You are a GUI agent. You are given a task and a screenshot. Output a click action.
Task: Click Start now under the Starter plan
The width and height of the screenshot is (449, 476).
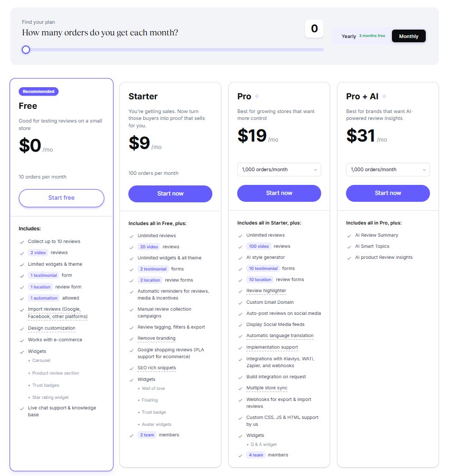[x=170, y=194]
